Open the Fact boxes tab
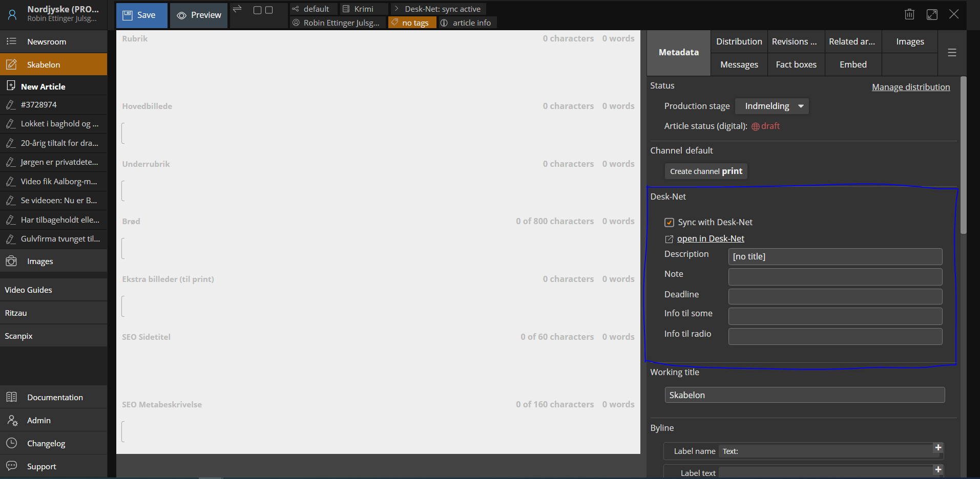980x479 pixels. (796, 65)
